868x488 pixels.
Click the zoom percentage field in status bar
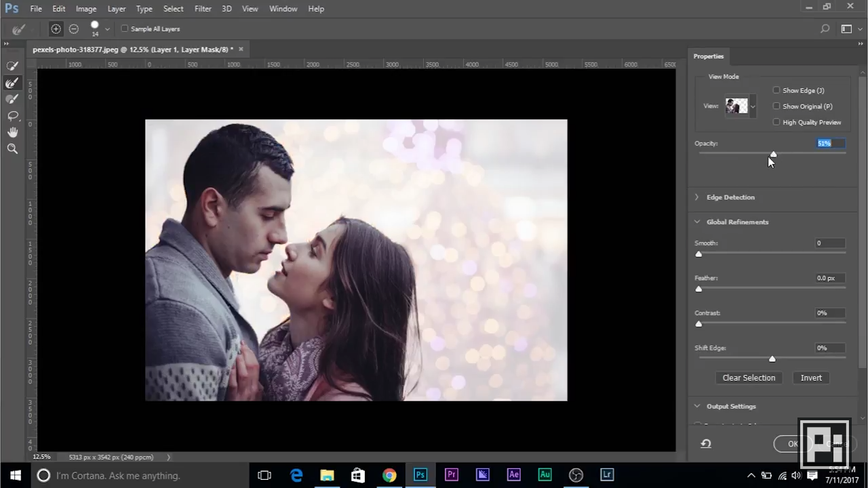[x=42, y=457]
